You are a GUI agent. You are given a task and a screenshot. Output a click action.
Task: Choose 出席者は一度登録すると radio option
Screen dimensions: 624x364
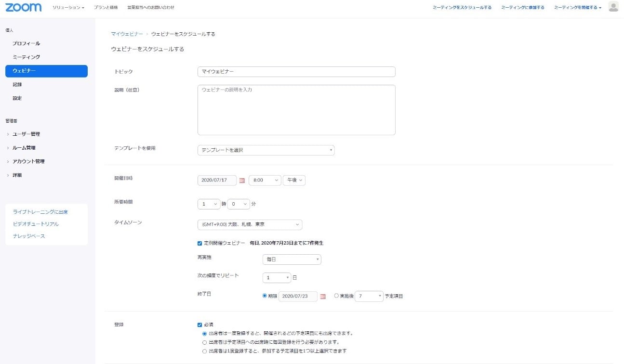pos(205,333)
